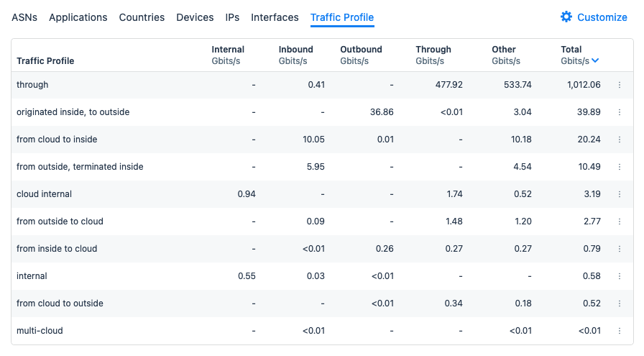
Task: Sort by the Inbound column header
Action: point(295,50)
